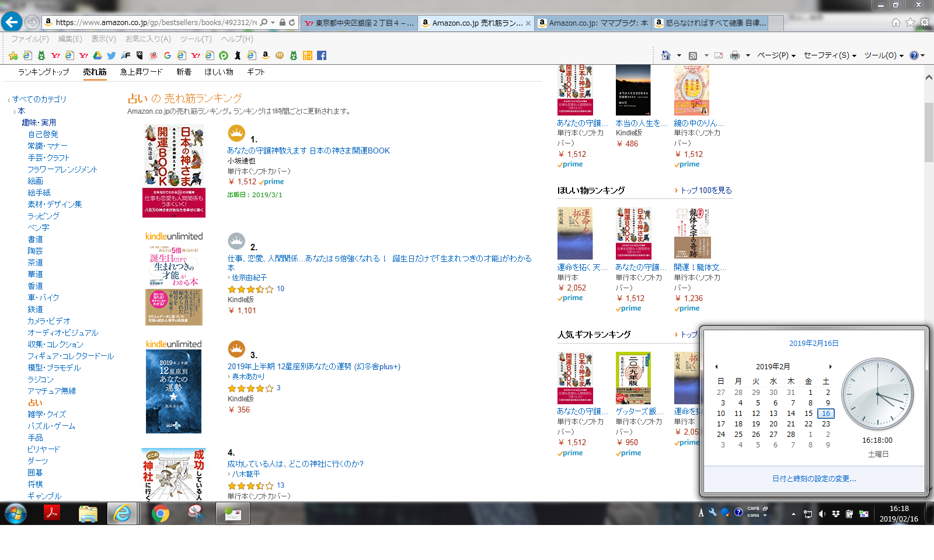
Task: Open the 自己啓発 category link
Action: pos(43,134)
